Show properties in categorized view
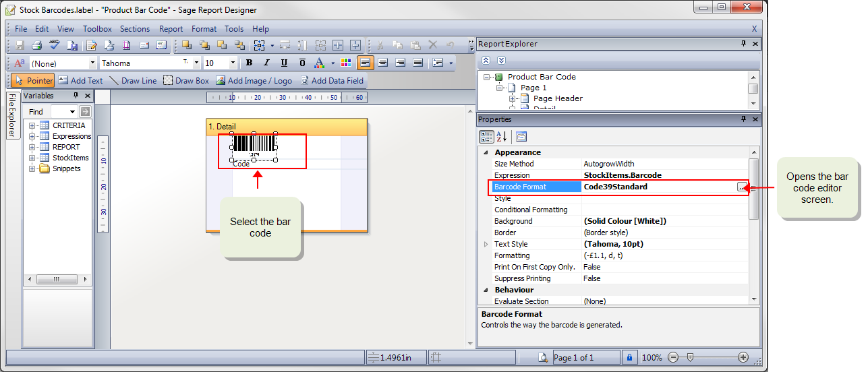 pyautogui.click(x=486, y=137)
